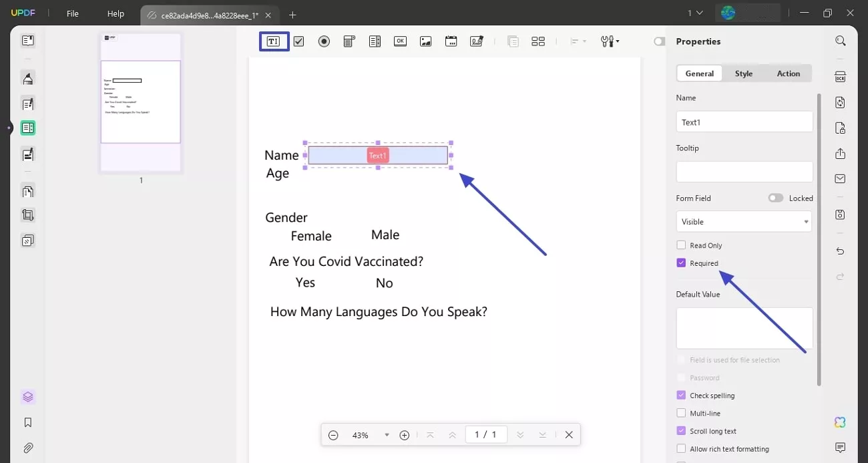Viewport: 868px width, 463px height.
Task: Enable Allow rich text formatting checkbox
Action: click(x=681, y=449)
